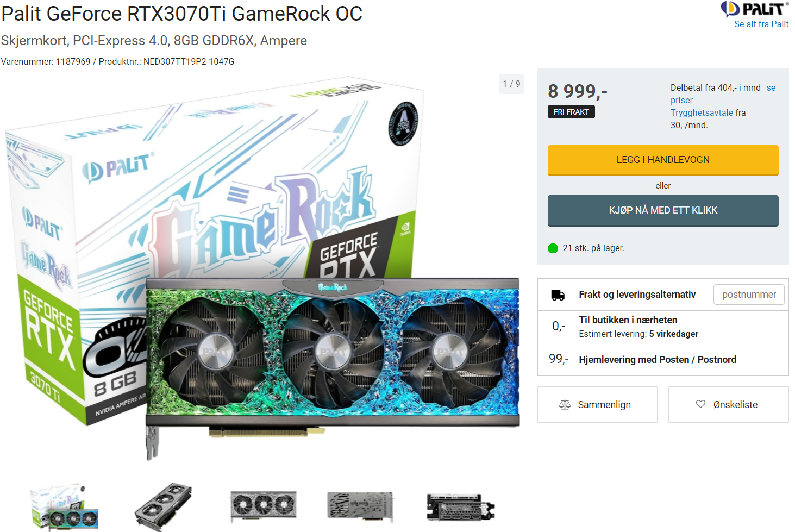Click the balance scale compare icon
This screenshot has width=795, height=532.
coord(565,404)
